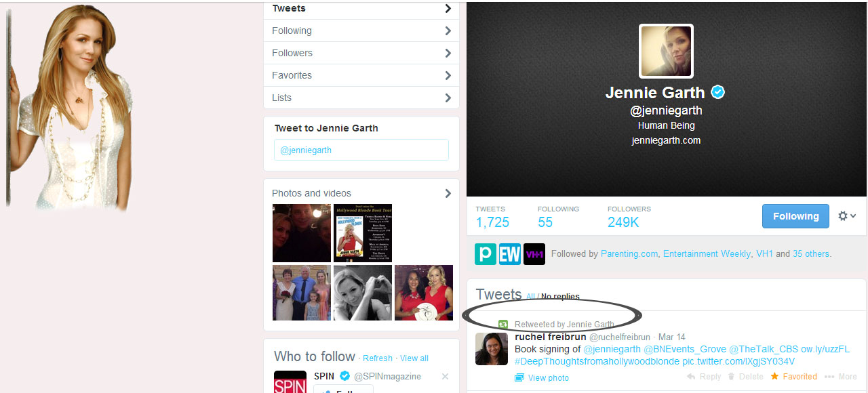
Task: Open the gear settings menu on the profile
Action: pos(842,215)
